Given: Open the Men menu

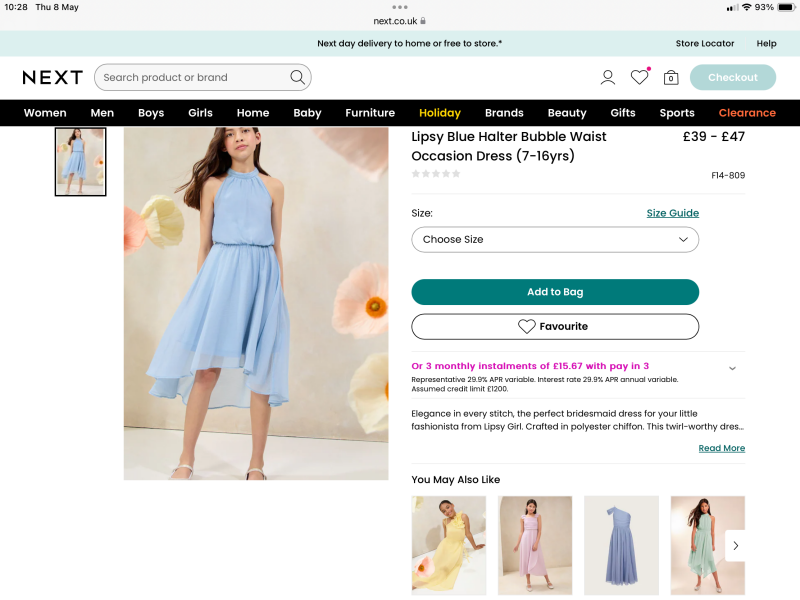Looking at the screenshot, I should pos(102,113).
